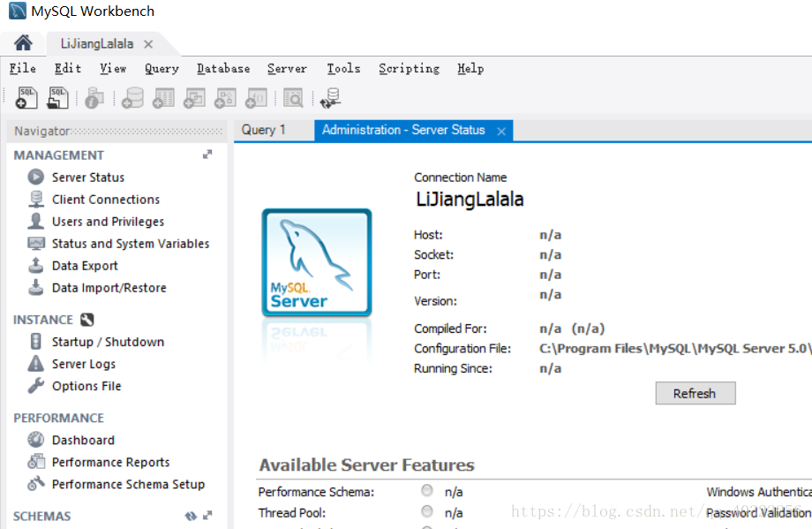
Task: Open the home screen tab icon
Action: tap(23, 43)
